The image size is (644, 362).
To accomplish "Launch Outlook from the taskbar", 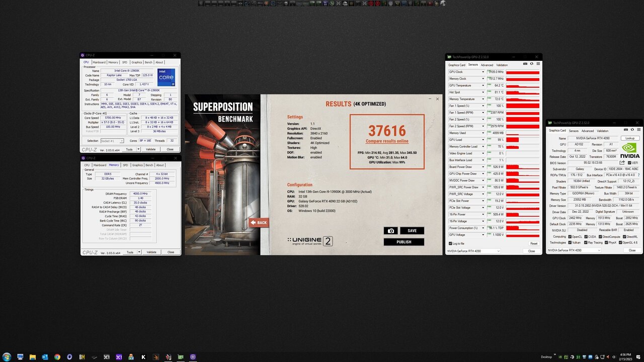I will (x=45, y=357).
